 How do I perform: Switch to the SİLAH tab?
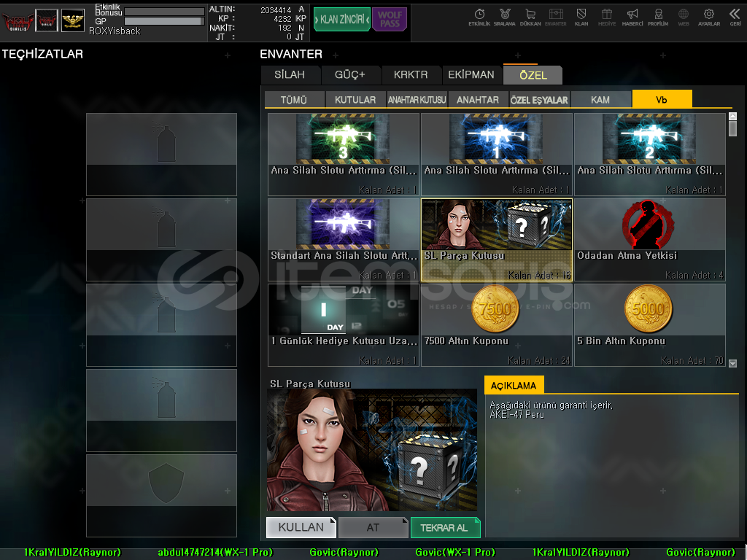(290, 75)
